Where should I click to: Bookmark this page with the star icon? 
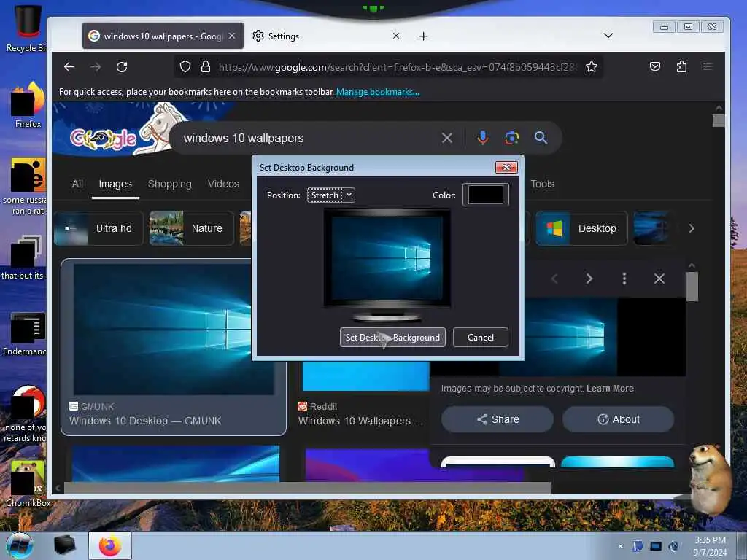pos(591,66)
